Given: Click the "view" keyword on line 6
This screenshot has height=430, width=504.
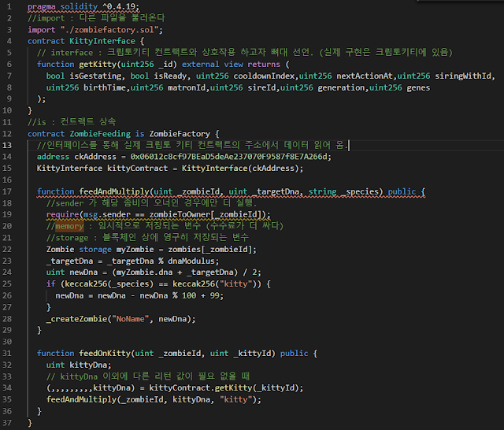Looking at the screenshot, I should pyautogui.click(x=233, y=65).
